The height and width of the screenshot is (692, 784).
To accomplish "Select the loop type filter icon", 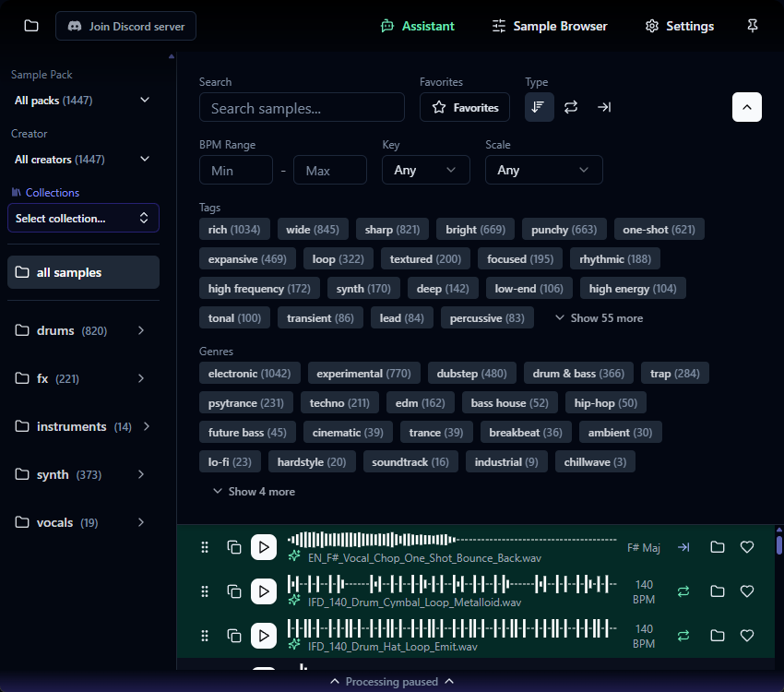I will point(571,107).
